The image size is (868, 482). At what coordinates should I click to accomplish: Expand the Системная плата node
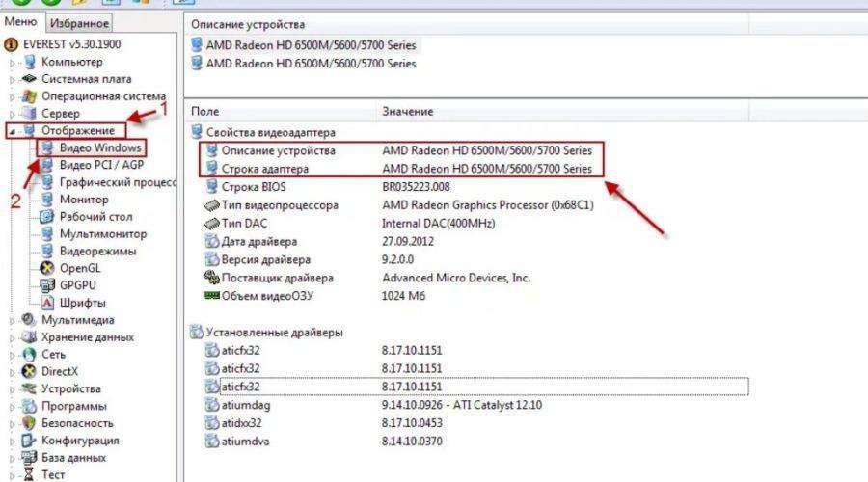13,80
